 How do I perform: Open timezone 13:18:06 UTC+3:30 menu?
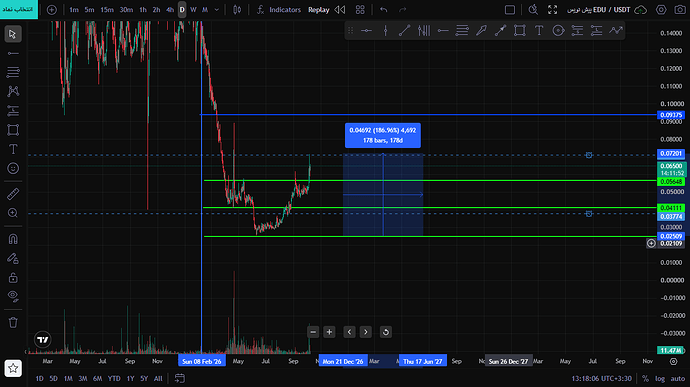click(x=601, y=378)
